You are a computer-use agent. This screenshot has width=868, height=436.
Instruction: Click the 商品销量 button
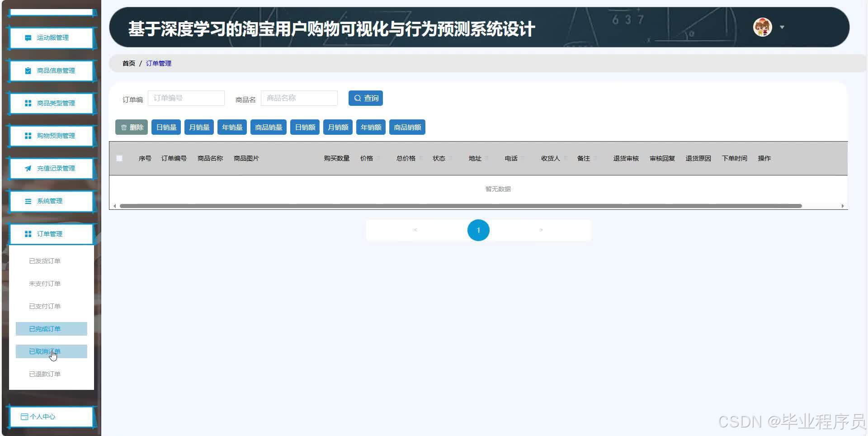coord(269,128)
